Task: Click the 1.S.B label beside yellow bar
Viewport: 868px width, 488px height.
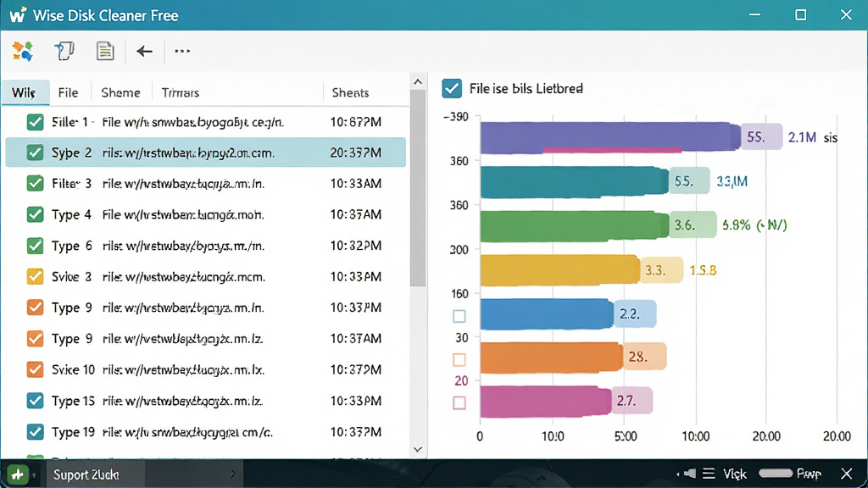Action: click(703, 270)
